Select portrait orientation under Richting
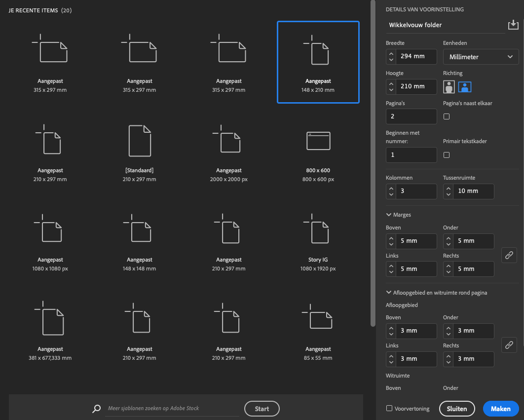This screenshot has height=420, width=524. (x=449, y=87)
